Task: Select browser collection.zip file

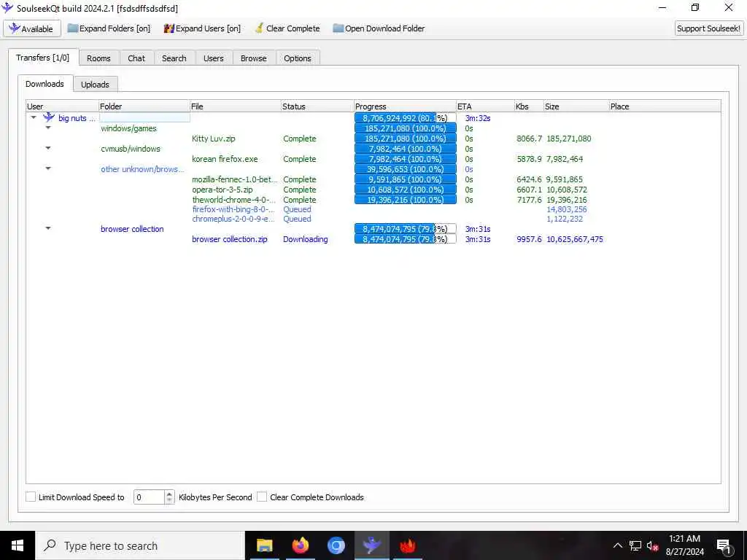Action: tap(230, 239)
